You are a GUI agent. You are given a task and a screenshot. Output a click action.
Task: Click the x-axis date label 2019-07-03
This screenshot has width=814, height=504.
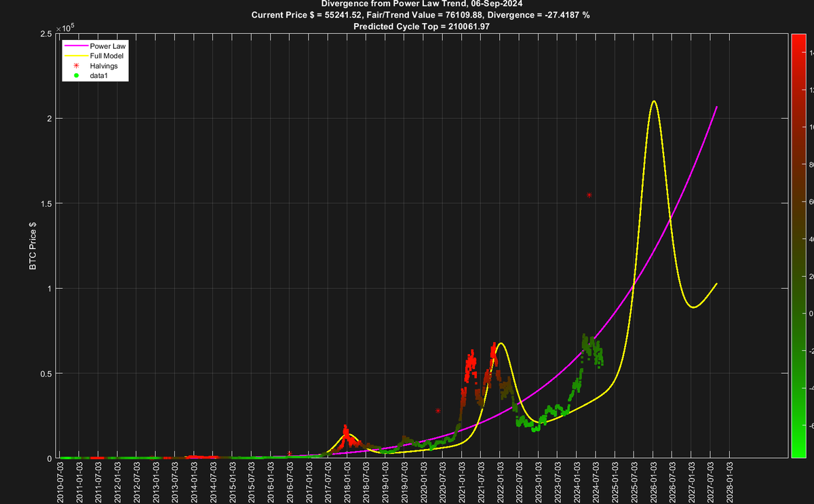coord(404,482)
